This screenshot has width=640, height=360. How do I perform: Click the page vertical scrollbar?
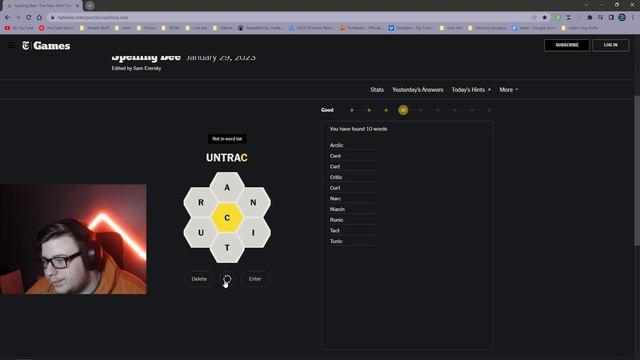(637, 171)
